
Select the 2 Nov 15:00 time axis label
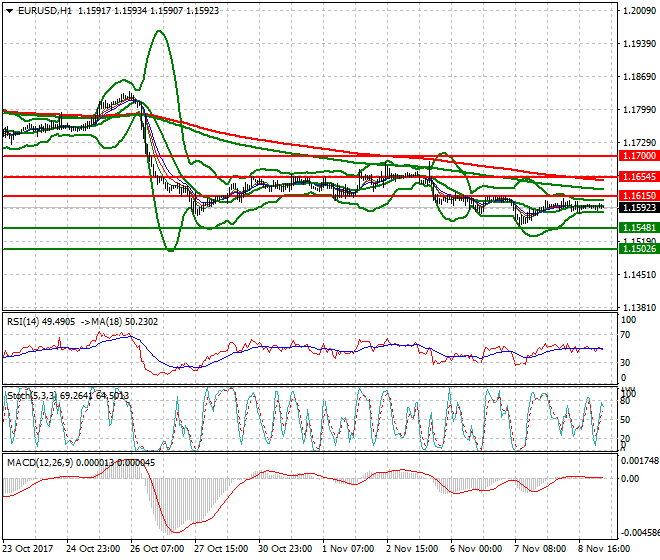[412, 550]
